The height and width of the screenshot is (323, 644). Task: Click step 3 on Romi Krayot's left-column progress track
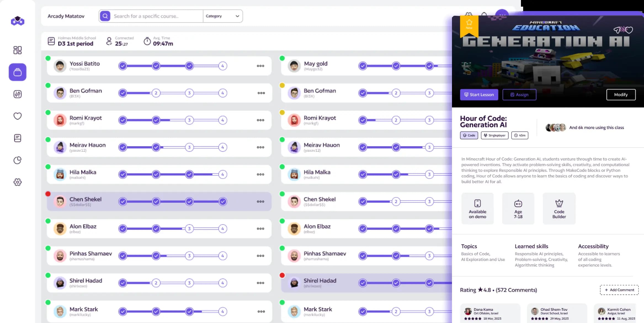(189, 120)
